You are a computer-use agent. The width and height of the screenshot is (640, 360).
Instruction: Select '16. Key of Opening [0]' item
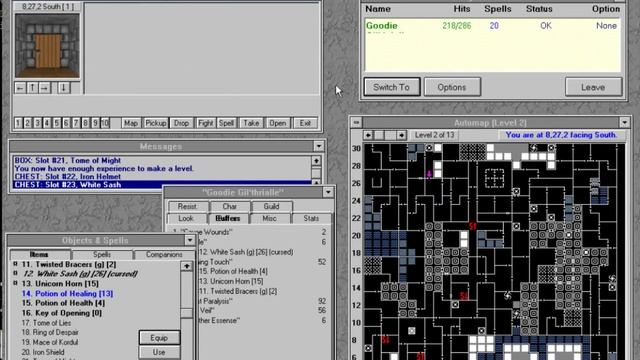pyautogui.click(x=62, y=313)
